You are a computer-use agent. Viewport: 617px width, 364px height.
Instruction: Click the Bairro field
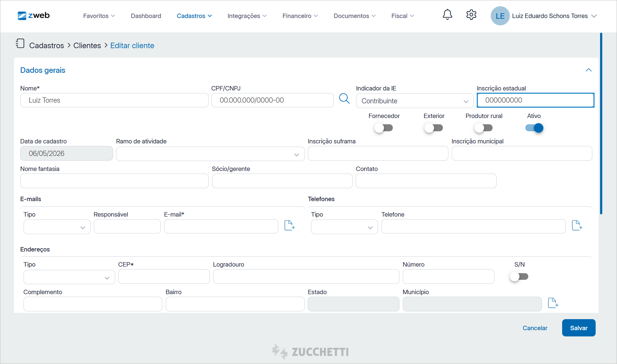[235, 304]
